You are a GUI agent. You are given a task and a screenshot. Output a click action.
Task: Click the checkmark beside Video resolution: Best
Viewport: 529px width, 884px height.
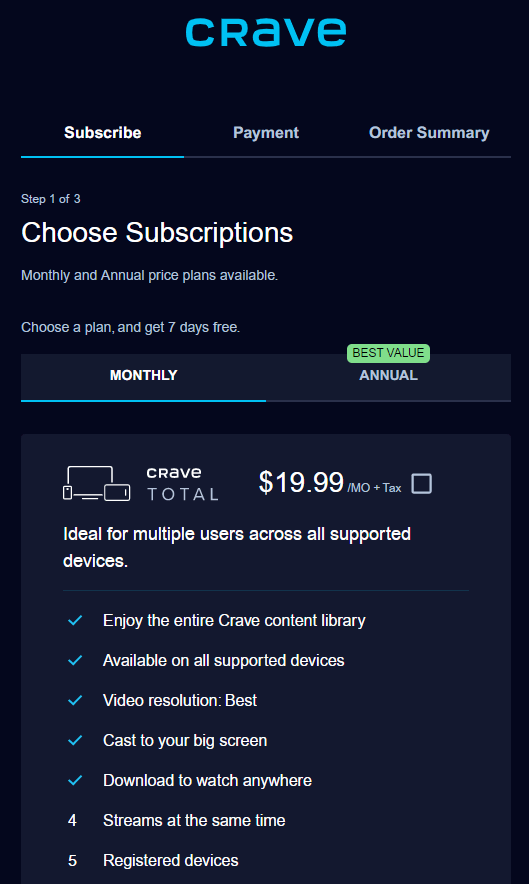[75, 700]
